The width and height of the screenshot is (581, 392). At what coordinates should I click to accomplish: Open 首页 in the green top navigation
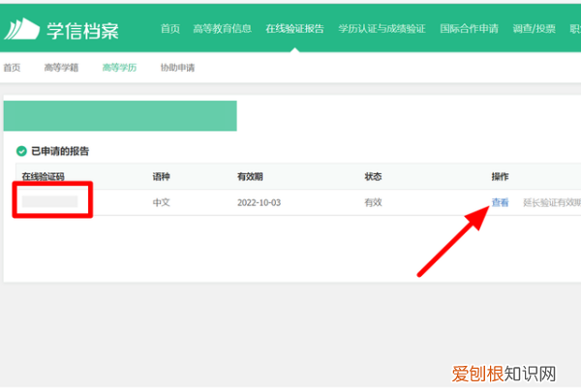(x=170, y=28)
